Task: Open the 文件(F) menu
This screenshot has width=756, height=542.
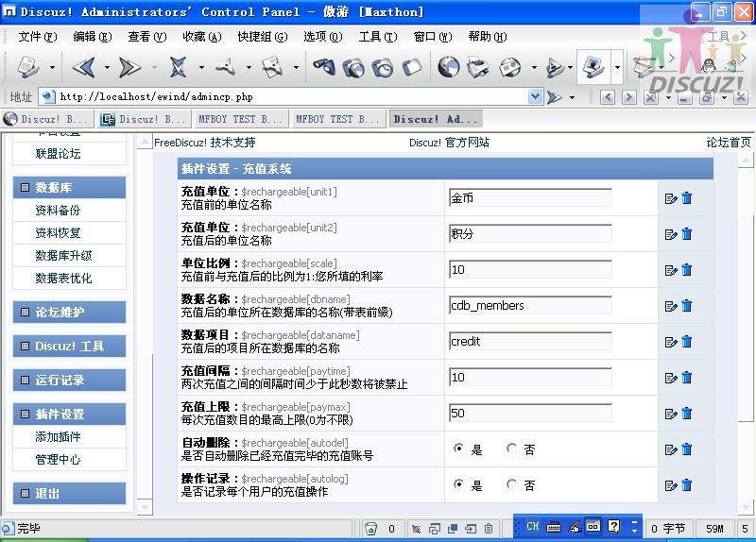Action: pyautogui.click(x=38, y=37)
